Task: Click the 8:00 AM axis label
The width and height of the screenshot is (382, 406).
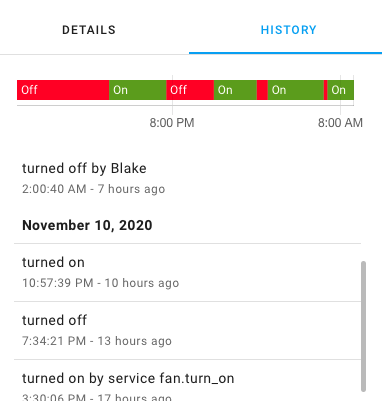Action: [340, 123]
